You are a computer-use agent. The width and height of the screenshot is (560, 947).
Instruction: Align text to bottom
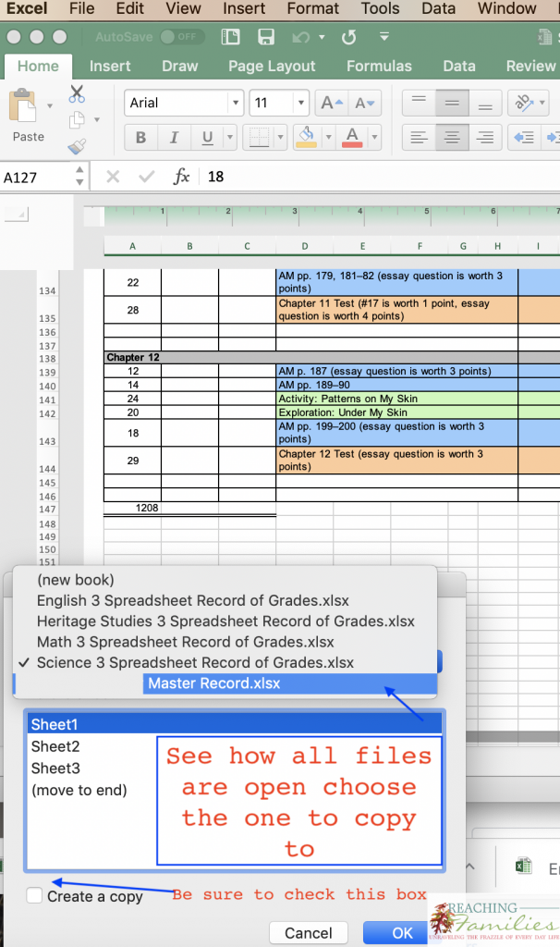(485, 103)
